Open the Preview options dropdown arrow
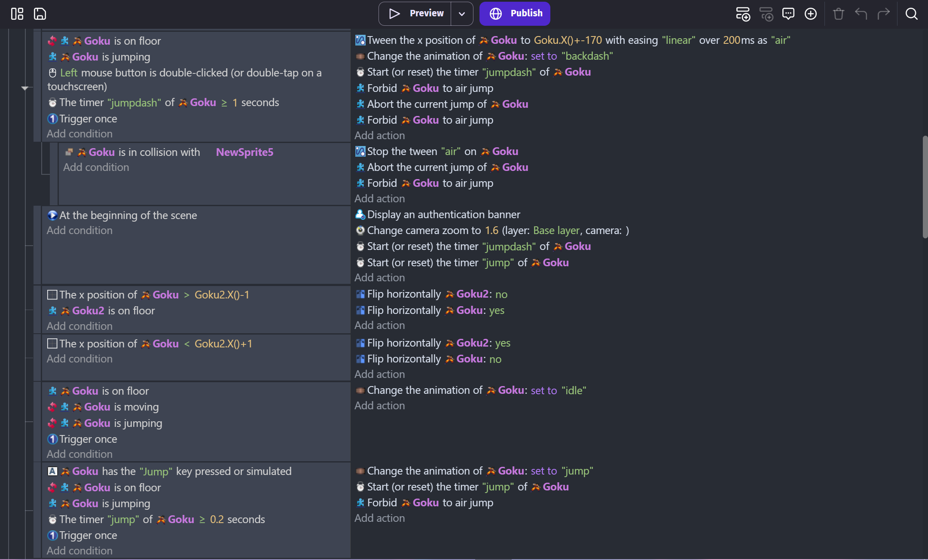This screenshot has height=560, width=928. coord(462,14)
